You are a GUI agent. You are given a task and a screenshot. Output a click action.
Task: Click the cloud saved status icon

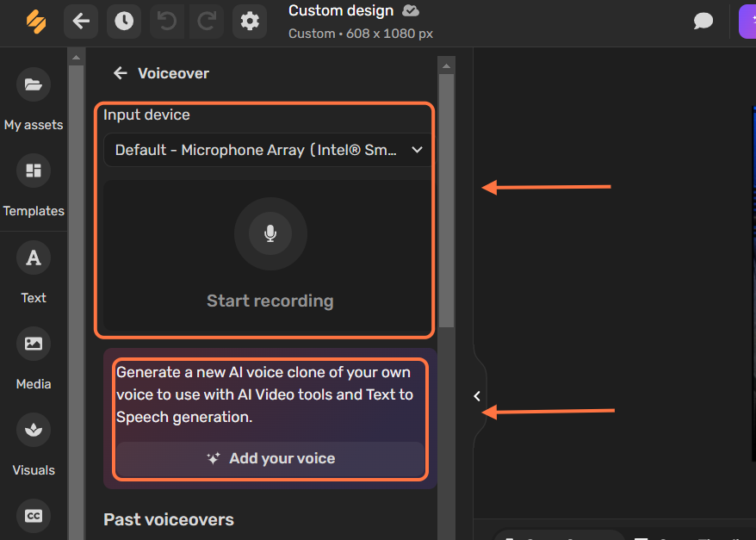pos(411,10)
